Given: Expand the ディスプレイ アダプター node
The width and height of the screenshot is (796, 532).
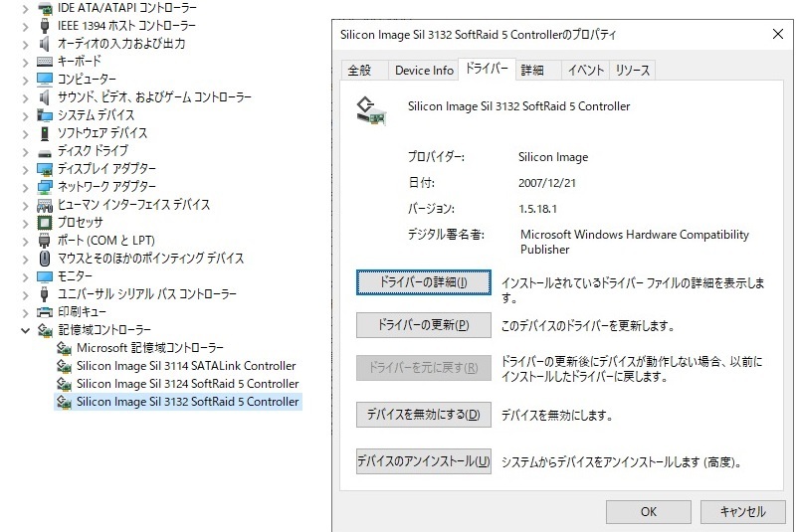Looking at the screenshot, I should tap(26, 169).
